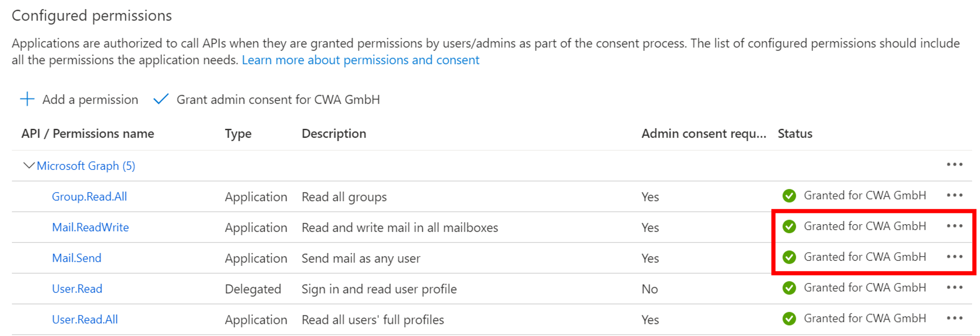980x336 pixels.
Task: Open the ellipsis menu for Mail.Send row
Action: coord(954,257)
